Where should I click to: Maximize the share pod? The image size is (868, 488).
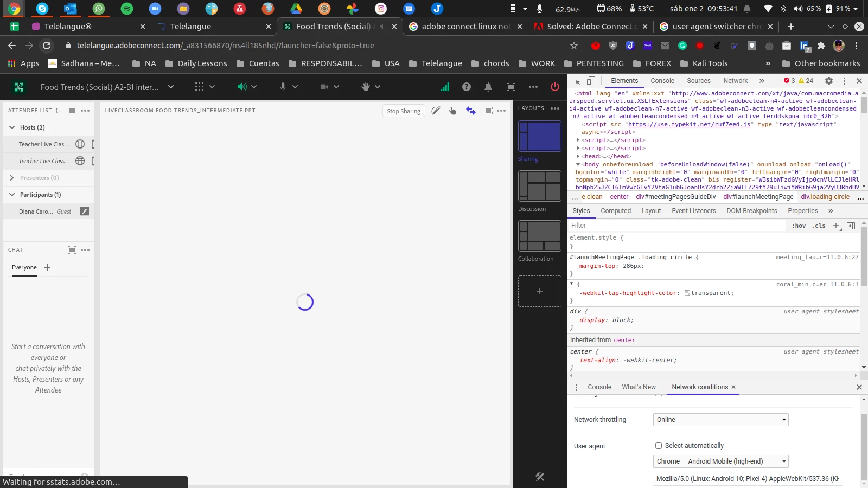(x=488, y=111)
